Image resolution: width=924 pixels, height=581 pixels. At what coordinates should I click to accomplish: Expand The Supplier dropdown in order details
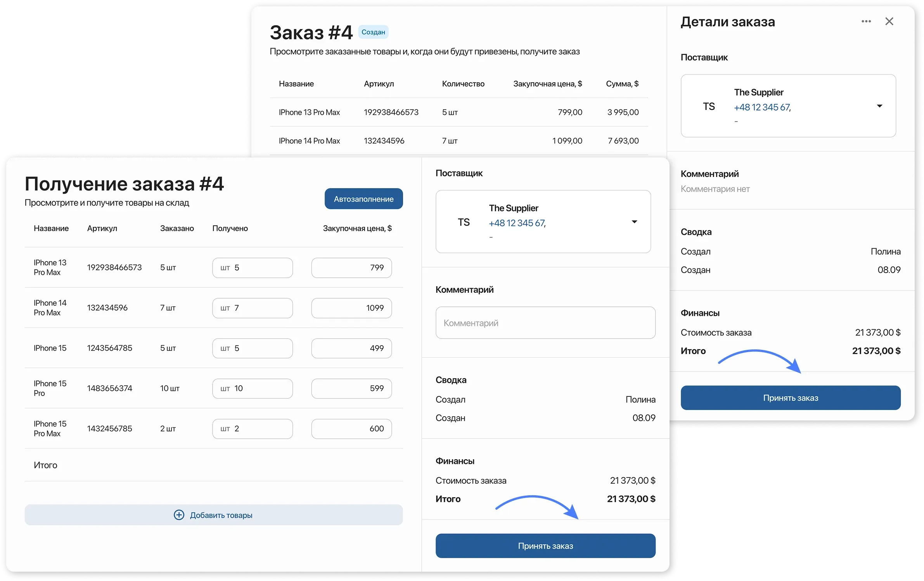click(x=879, y=106)
